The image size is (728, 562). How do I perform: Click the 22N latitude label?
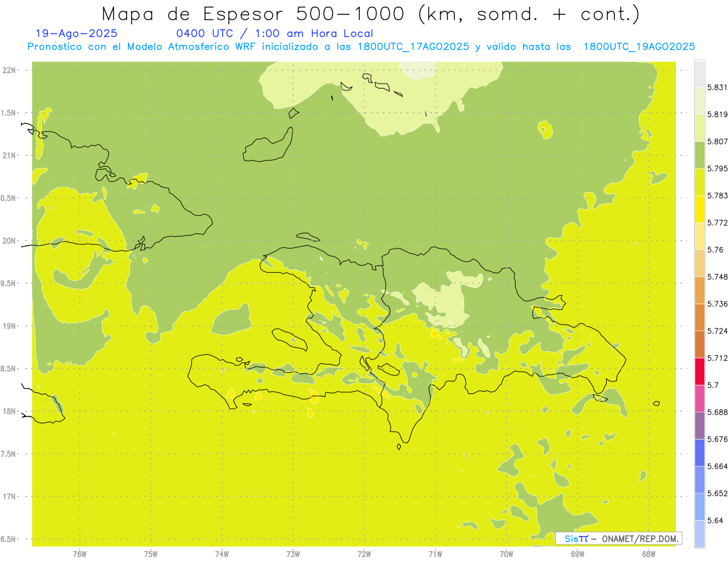click(10, 70)
